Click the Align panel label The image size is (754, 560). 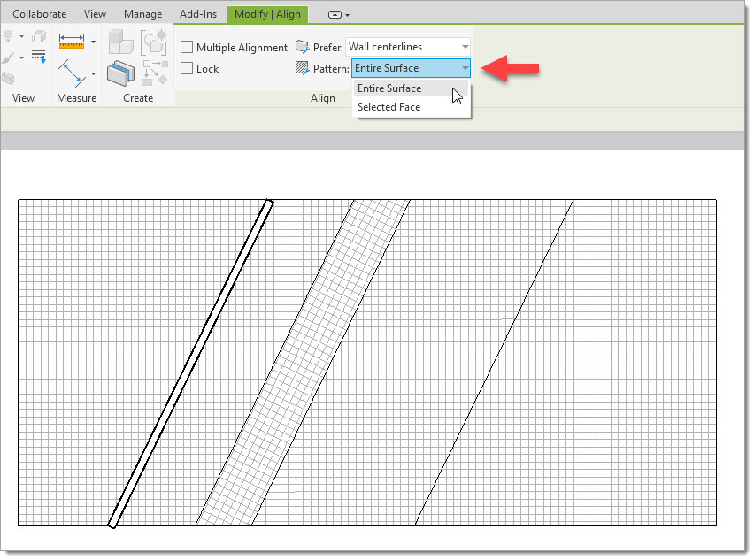pyautogui.click(x=323, y=98)
